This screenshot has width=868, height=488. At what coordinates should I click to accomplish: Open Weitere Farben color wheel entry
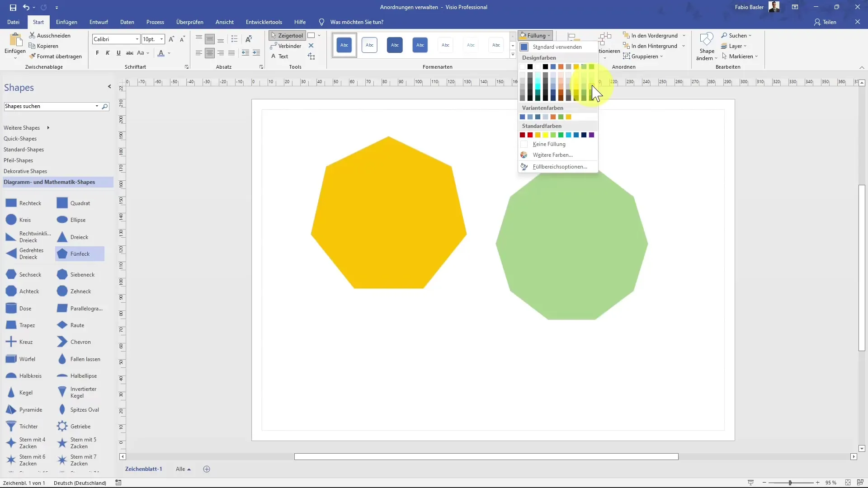click(558, 155)
